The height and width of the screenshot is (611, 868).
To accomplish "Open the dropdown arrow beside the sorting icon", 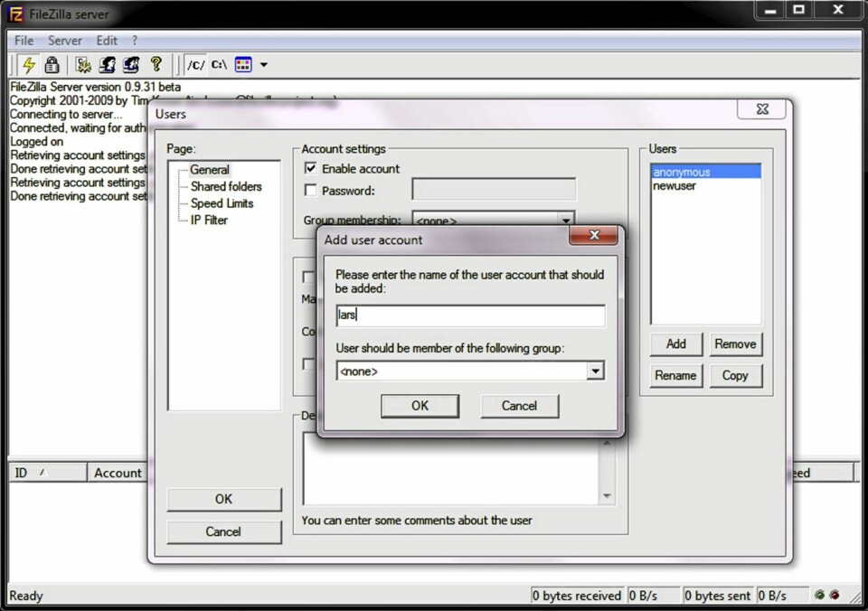I will coord(264,65).
